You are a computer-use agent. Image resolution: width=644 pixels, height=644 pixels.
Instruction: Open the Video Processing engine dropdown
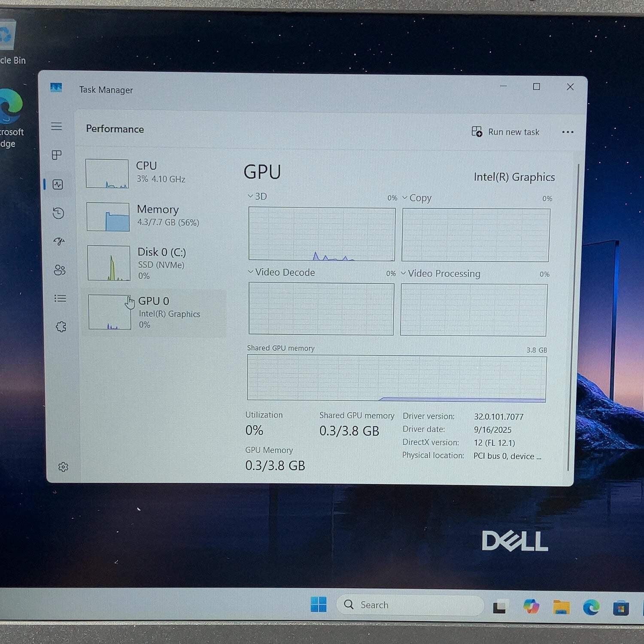[440, 273]
